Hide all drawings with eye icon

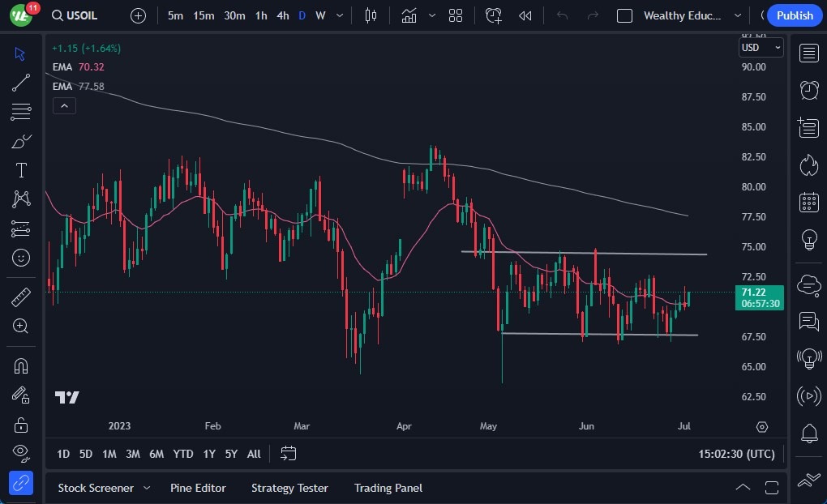pos(21,452)
